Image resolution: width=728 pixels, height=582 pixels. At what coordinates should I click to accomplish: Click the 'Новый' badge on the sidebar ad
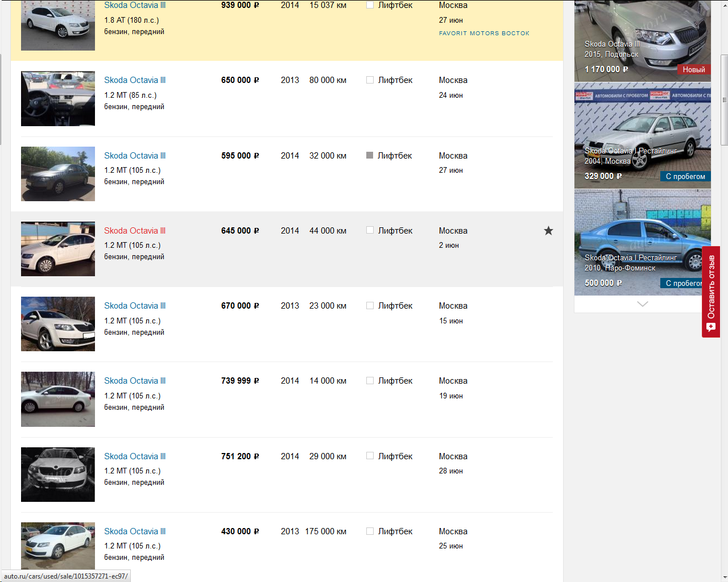[x=694, y=69]
